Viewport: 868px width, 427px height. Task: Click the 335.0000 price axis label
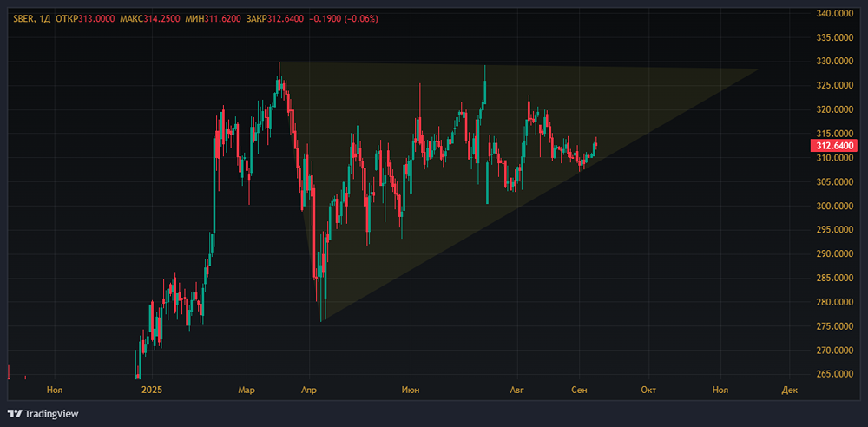click(836, 37)
